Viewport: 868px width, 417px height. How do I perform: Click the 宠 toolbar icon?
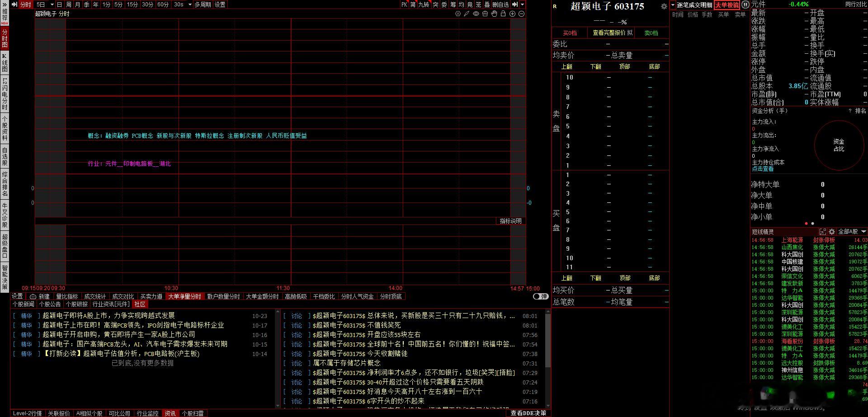point(479,5)
